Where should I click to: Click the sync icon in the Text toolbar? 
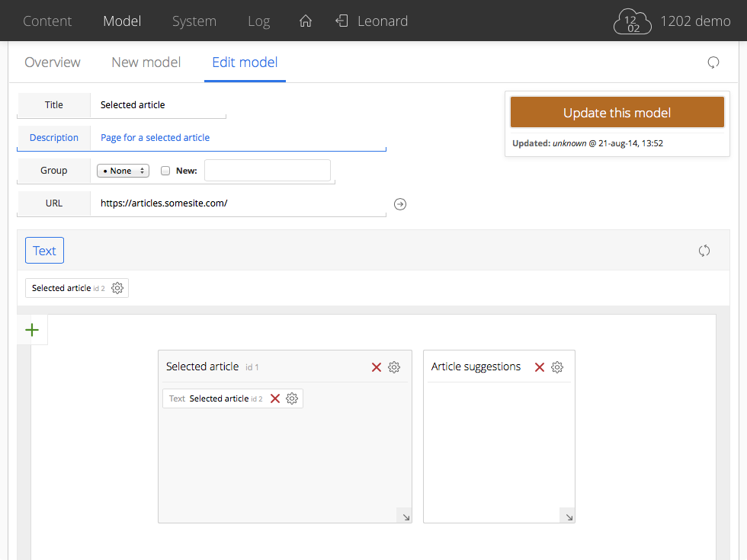coord(704,251)
